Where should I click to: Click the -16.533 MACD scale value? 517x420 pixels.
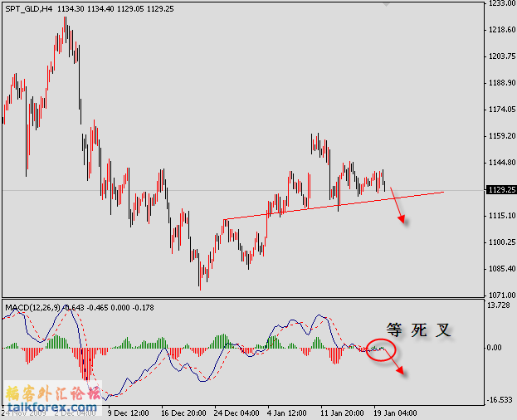[500, 399]
